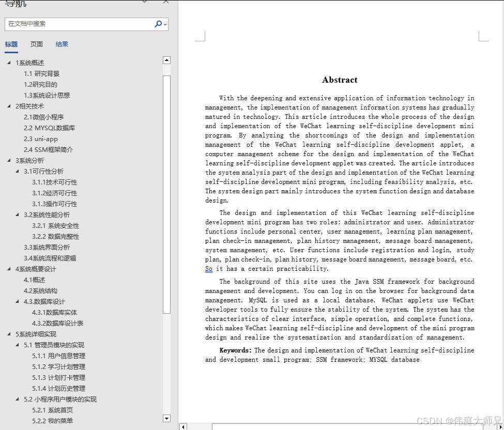Jump to heading 3.1.2经济可行性
The height and width of the screenshot is (430, 504).
point(55,193)
